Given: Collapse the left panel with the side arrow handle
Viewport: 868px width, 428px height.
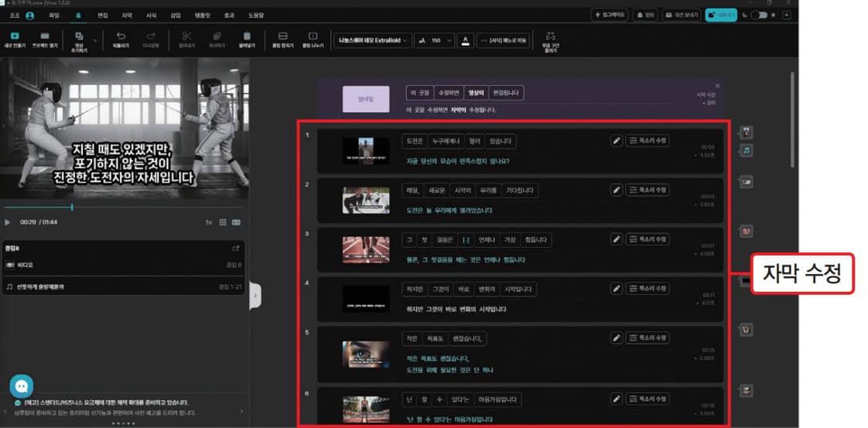Looking at the screenshot, I should tap(255, 296).
